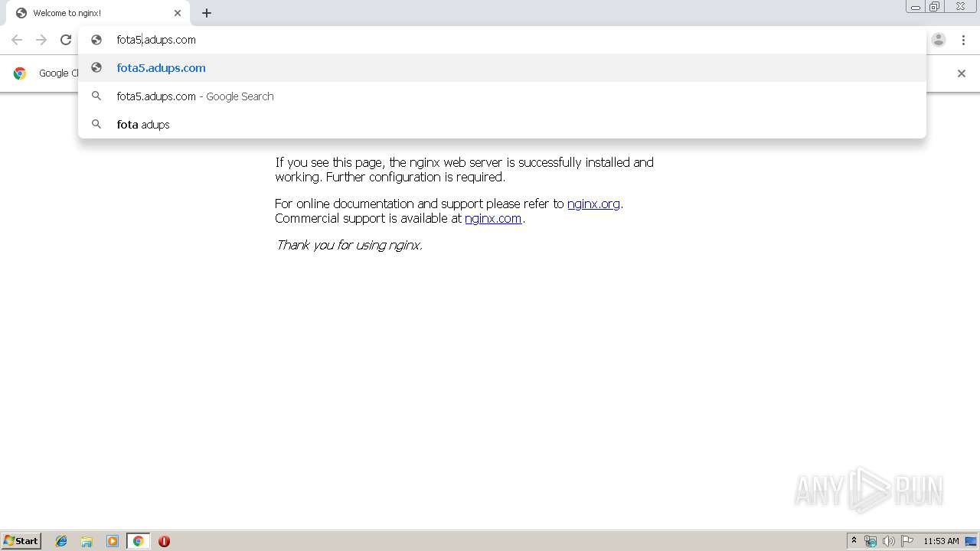Choose the fota5.adups.com URL suggestion
The width and height of the screenshot is (980, 551).
tap(502, 68)
